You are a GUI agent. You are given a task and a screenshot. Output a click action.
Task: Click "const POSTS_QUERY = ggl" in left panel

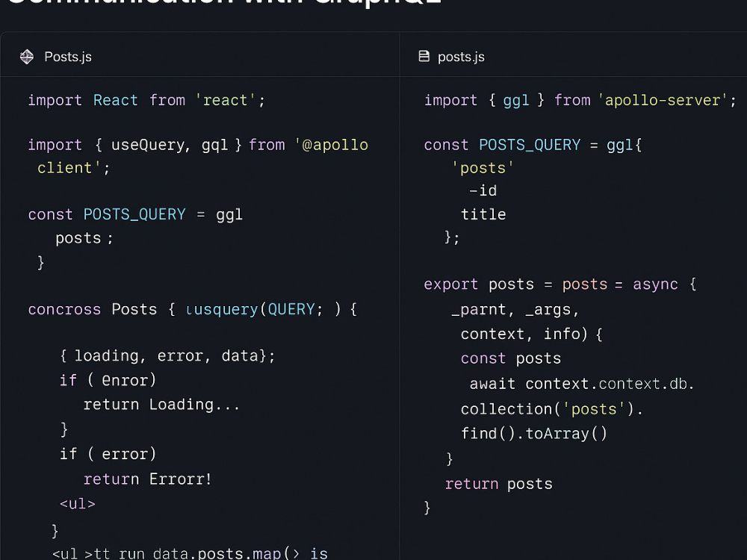click(x=135, y=215)
